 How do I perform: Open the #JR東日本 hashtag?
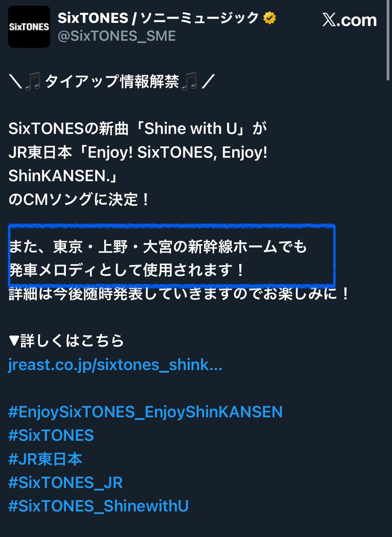(45, 459)
